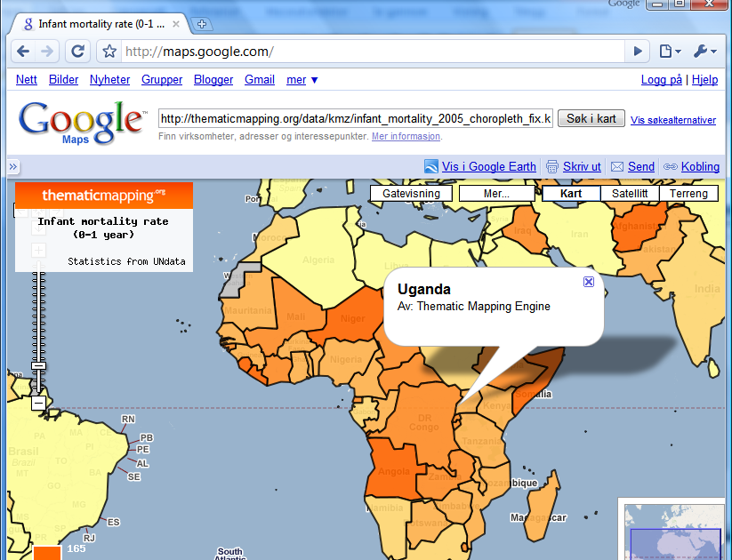Click the Vis i Google Earth link
Screen dimensions: 732x560
coord(489,166)
